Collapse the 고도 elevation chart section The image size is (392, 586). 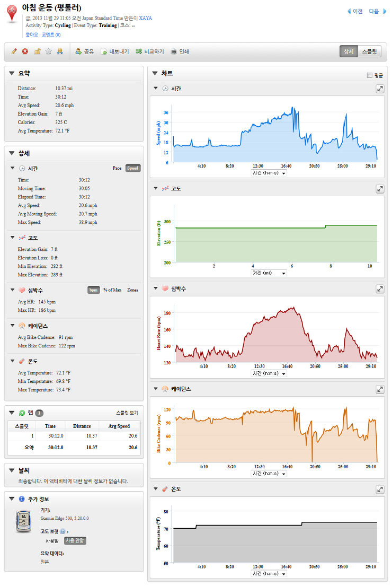[x=156, y=188]
